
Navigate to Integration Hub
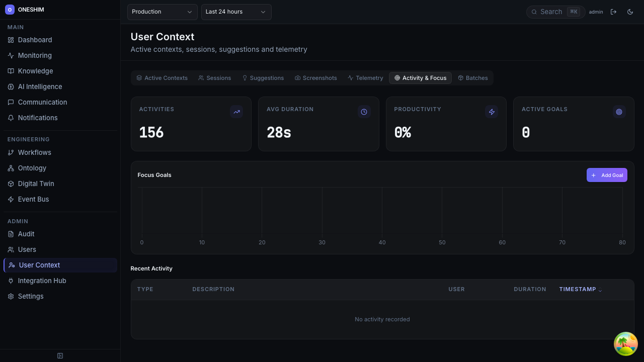42,281
